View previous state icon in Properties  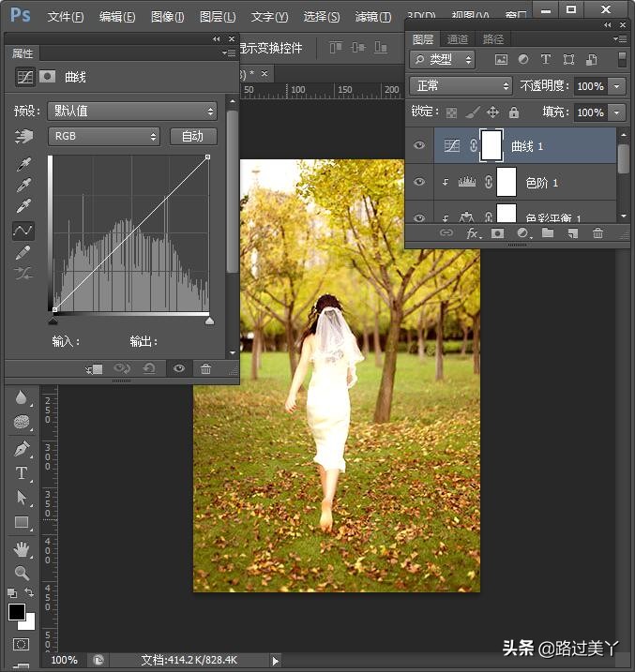[122, 368]
